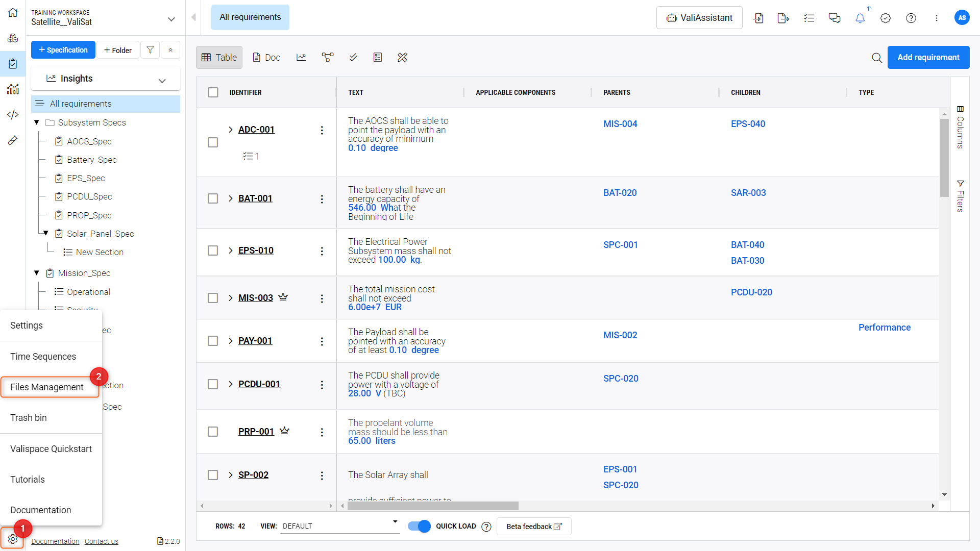Viewport: 980px width, 551px height.
Task: Choose Time Sequences menu entry
Action: pos(43,357)
